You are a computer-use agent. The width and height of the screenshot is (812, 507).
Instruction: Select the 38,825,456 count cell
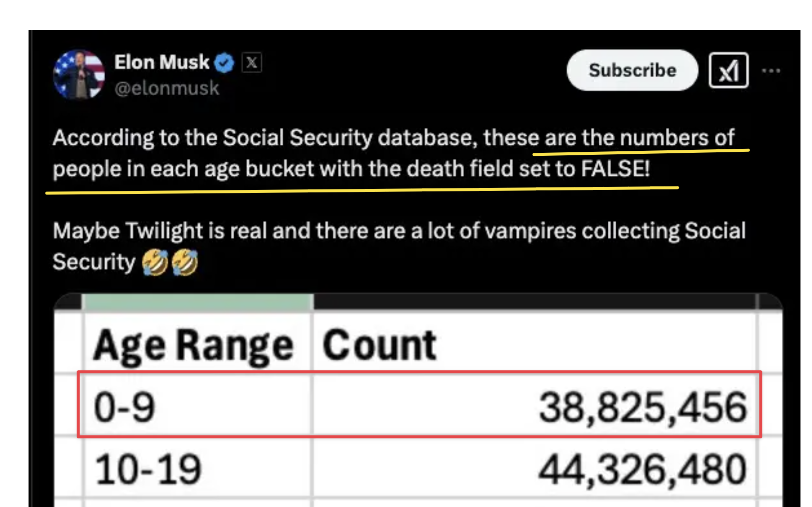pos(534,406)
